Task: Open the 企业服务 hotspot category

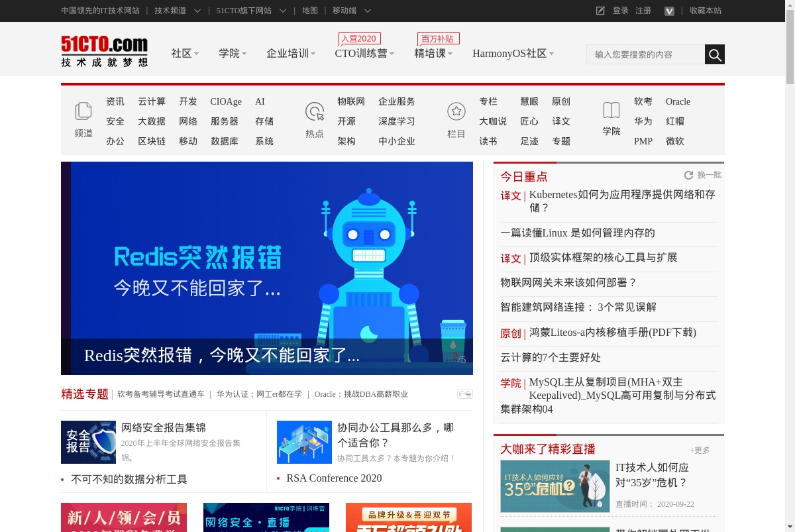Action: coord(397,101)
